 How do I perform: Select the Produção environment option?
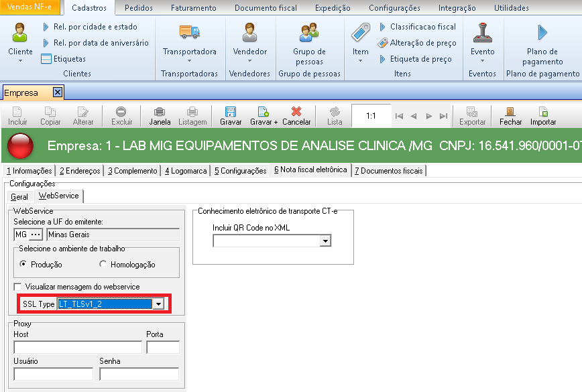pyautogui.click(x=23, y=265)
